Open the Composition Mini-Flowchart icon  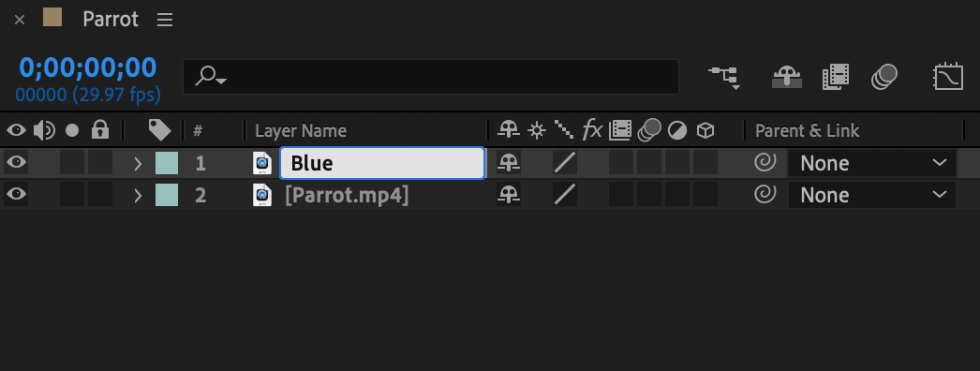(724, 78)
